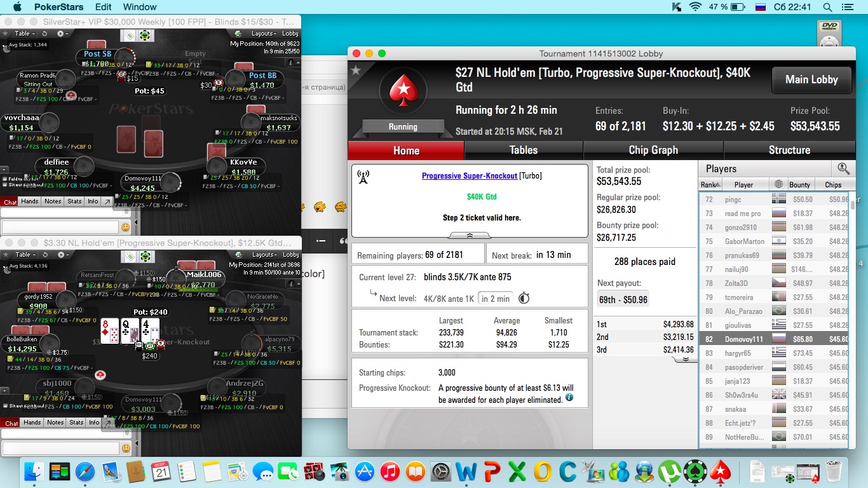Click the info 'i' icon in SilverStar+ table
This screenshot has width=868, height=488.
point(291,62)
